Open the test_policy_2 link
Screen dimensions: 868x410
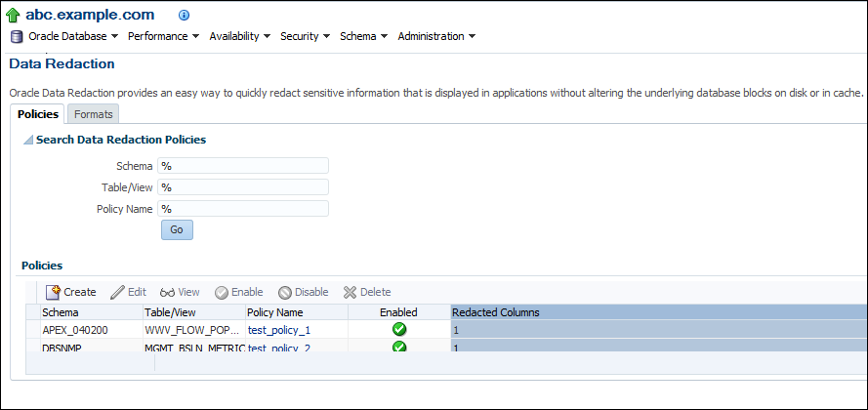tap(279, 347)
